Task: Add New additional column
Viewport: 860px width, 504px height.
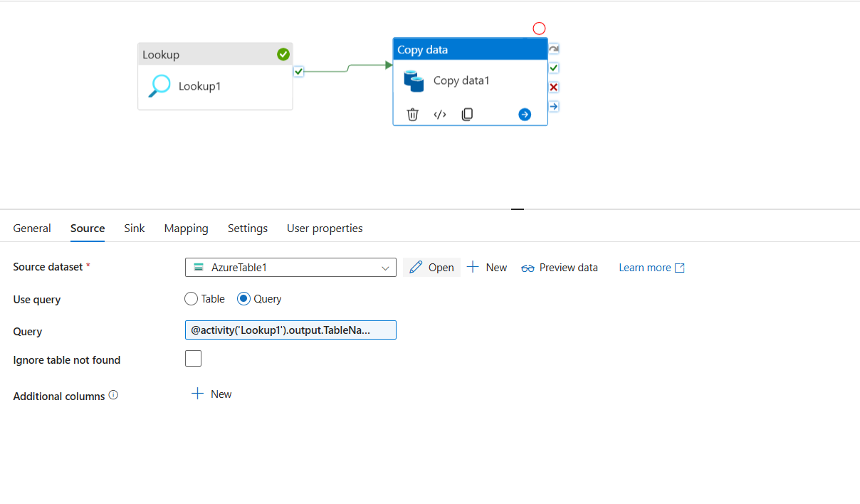Action: (211, 394)
